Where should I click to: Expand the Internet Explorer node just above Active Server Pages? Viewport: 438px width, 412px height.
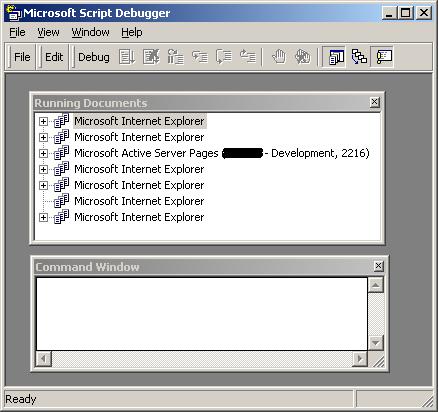click(43, 137)
